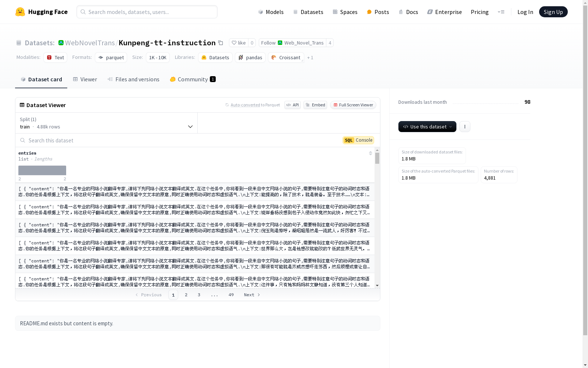Follow Web_Novel_Trans organization
This screenshot has width=588, height=368.
[292, 43]
